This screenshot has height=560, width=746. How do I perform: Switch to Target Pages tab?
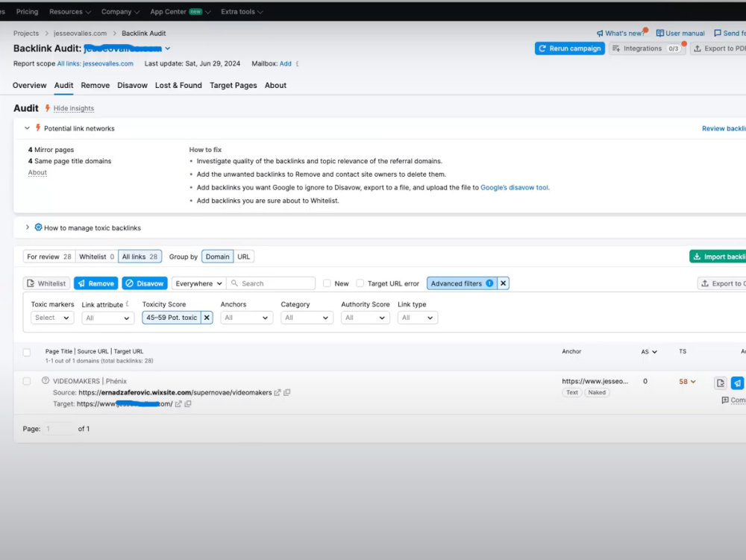click(233, 86)
